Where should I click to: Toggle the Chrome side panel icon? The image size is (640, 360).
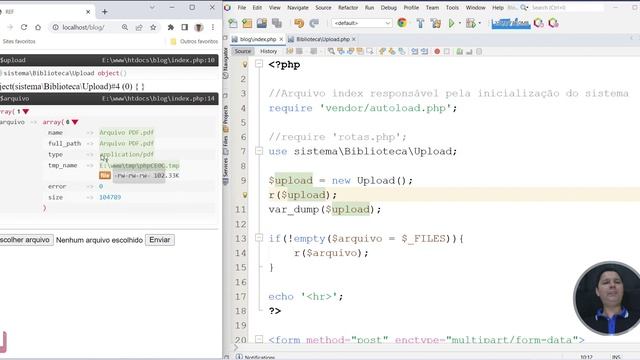point(184,27)
